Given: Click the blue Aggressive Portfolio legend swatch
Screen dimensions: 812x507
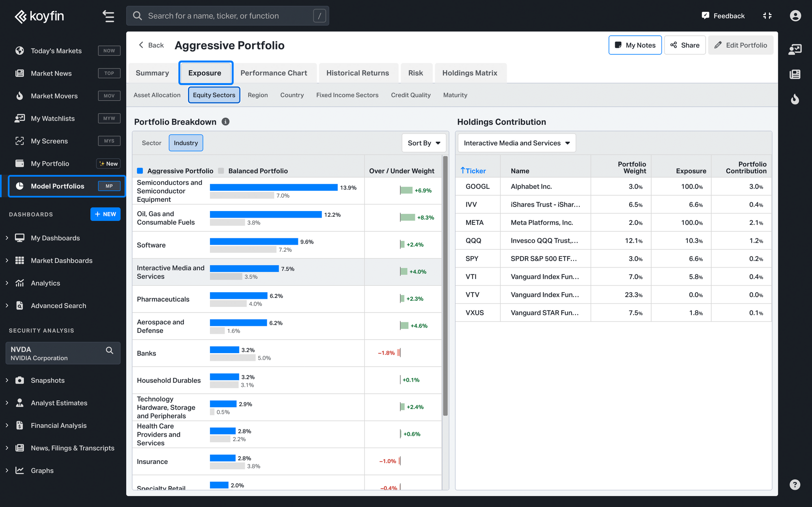Looking at the screenshot, I should 140,171.
